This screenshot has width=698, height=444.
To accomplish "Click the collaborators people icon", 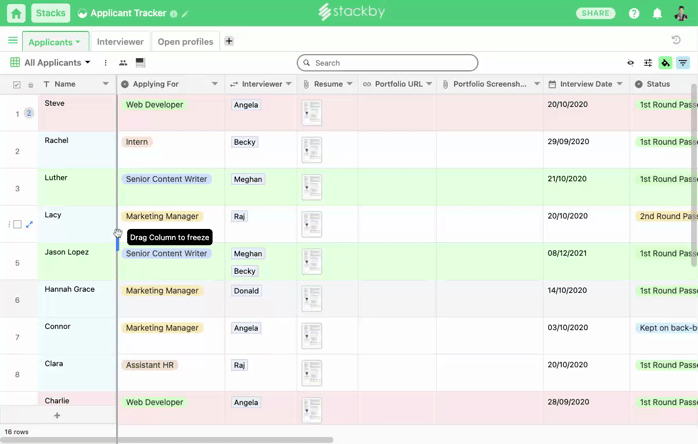I will (123, 63).
